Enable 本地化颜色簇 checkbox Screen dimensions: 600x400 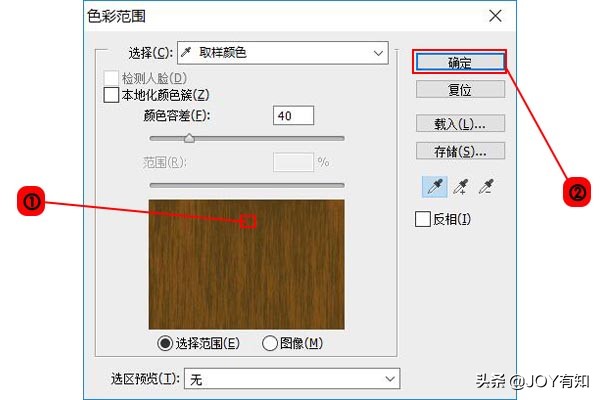[111, 95]
